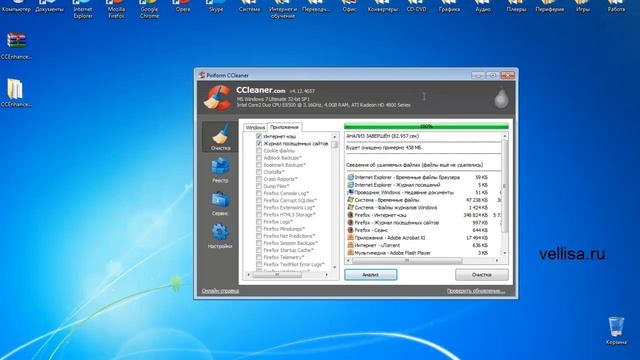Click results pane horizontal scrollbar left arrow

(348, 260)
